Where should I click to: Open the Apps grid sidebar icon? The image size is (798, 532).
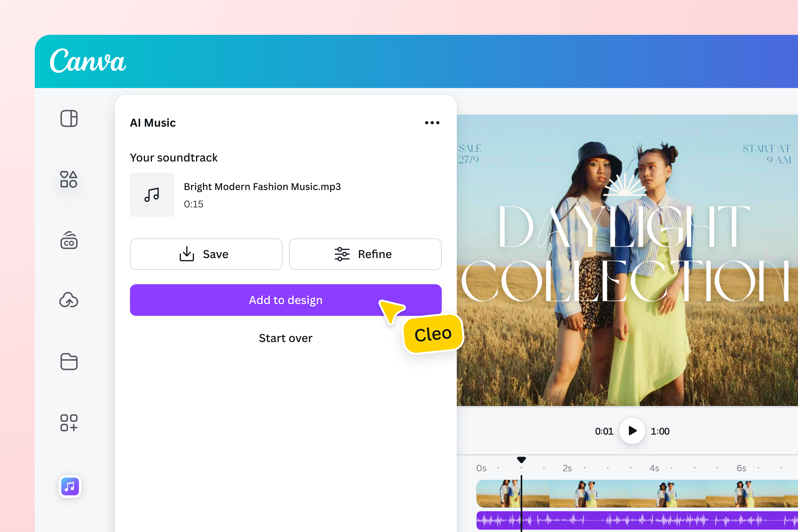pos(69,423)
